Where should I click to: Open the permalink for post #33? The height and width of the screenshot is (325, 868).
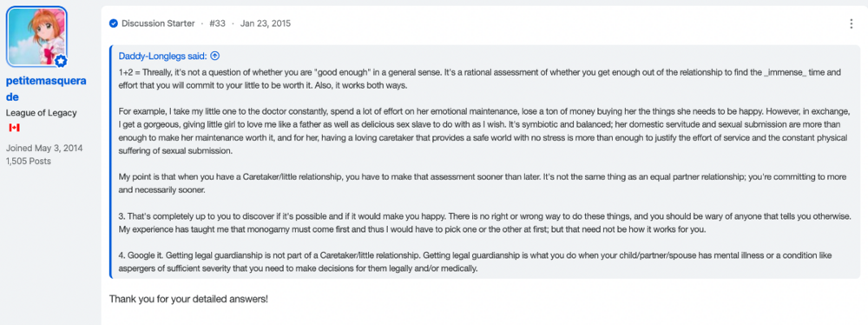pyautogui.click(x=218, y=23)
